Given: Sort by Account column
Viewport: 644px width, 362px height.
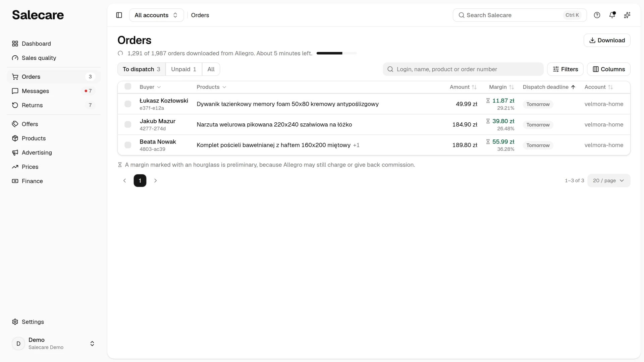Looking at the screenshot, I should pyautogui.click(x=599, y=87).
